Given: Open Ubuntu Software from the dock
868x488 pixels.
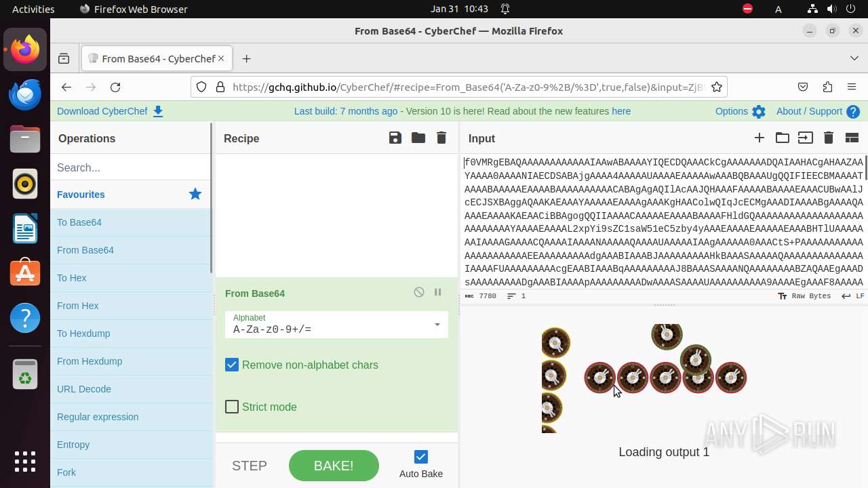Looking at the screenshot, I should click(x=25, y=272).
